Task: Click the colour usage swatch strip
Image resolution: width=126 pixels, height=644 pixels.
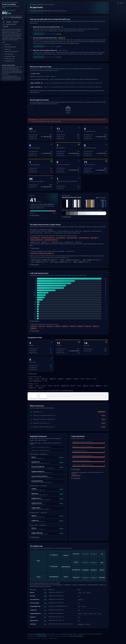Action: [x=84, y=204]
